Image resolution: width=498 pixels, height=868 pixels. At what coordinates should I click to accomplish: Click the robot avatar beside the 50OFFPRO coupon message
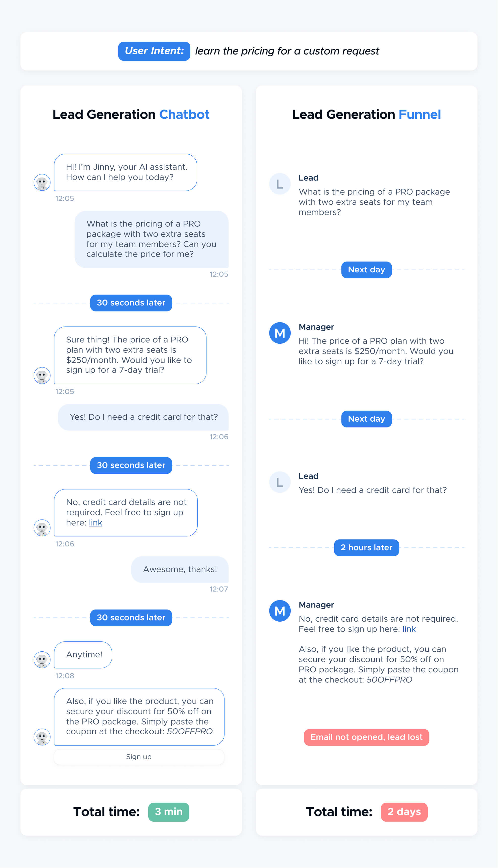(x=42, y=737)
